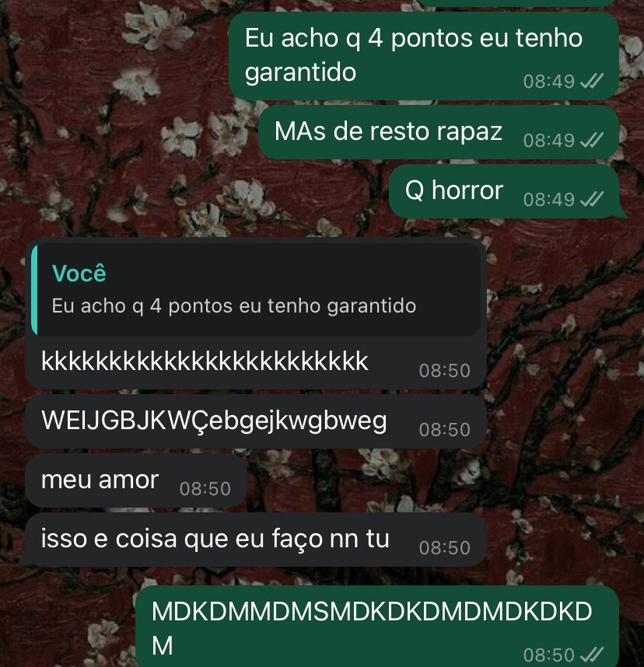
Task: Tap the sent 'Eu acho q 4 pontos eu tenho garantido' bubble
Action: 424,56
